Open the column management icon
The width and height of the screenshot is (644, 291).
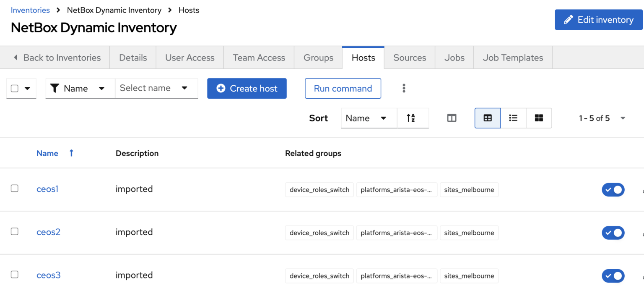pos(452,118)
